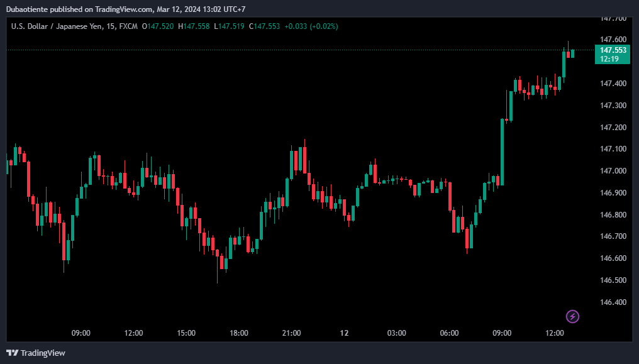Click the first 09:00 time axis label
Viewport: 639px width, 364px height.
click(81, 333)
